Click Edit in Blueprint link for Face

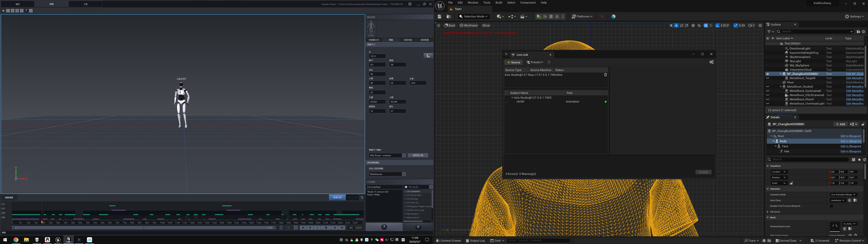coord(851,147)
